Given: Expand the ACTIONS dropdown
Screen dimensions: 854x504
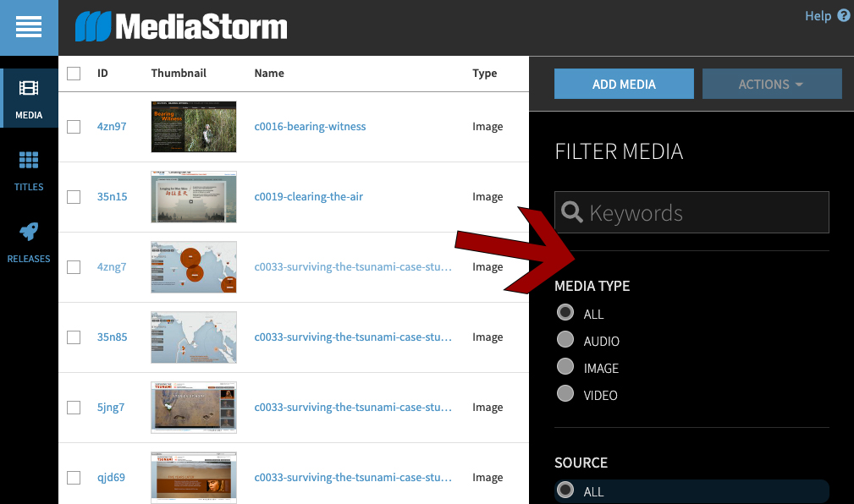Looking at the screenshot, I should pyautogui.click(x=772, y=84).
